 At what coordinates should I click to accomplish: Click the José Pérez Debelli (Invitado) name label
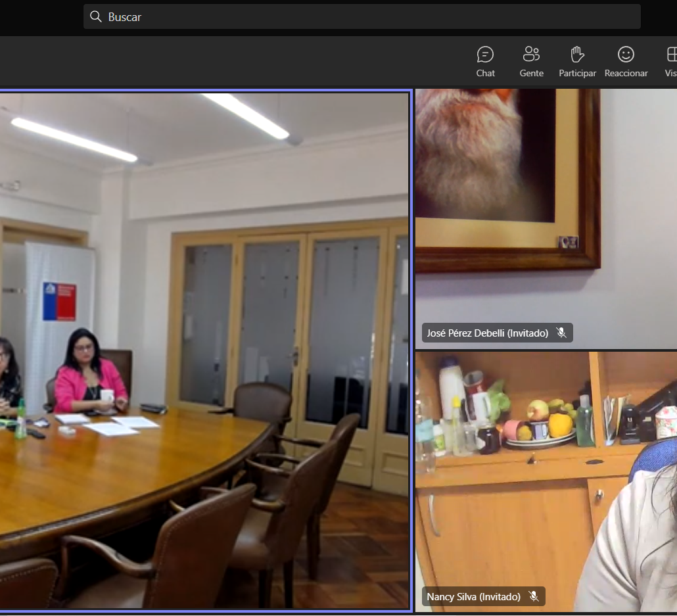pyautogui.click(x=487, y=333)
